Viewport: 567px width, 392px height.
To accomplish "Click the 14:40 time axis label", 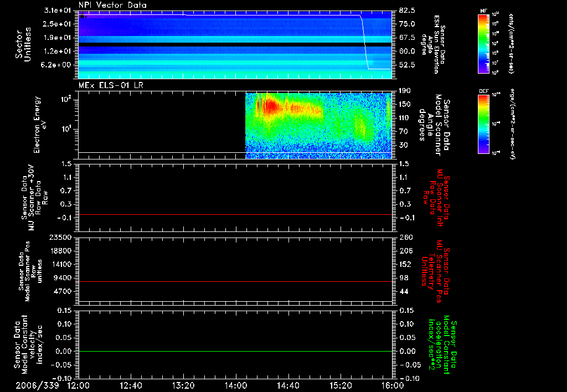I will (288, 385).
